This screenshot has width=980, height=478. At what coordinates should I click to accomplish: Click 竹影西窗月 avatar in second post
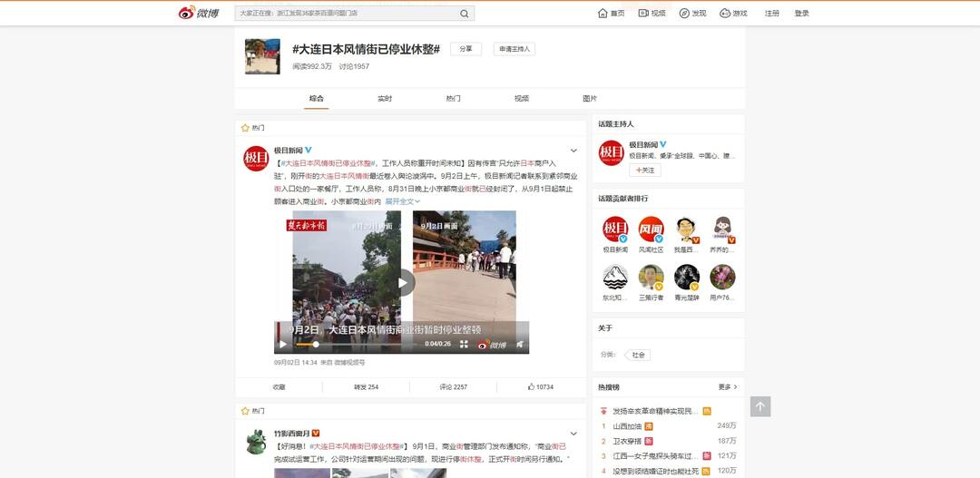tap(256, 441)
